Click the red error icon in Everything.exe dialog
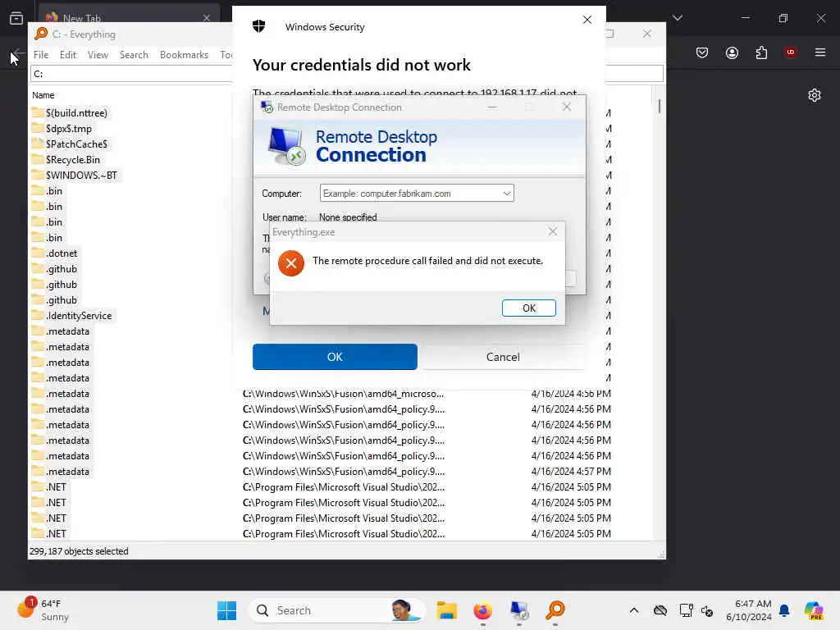The width and height of the screenshot is (840, 630). click(x=291, y=263)
